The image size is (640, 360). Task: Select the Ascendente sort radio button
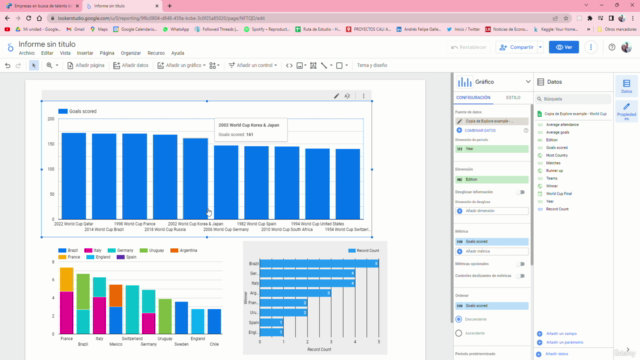[459, 333]
